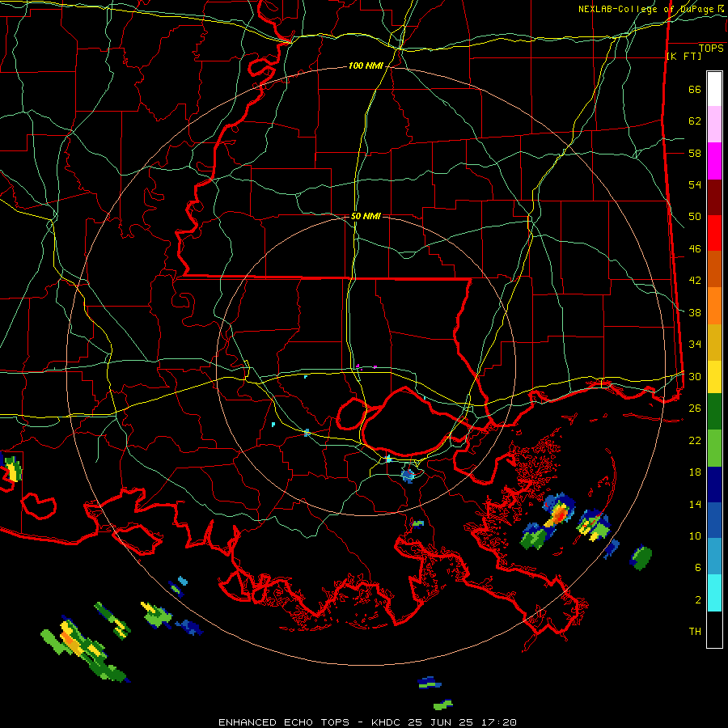Click the dark maroon legend swatch
Viewport: 728px width, 728px height.
pyautogui.click(x=714, y=197)
